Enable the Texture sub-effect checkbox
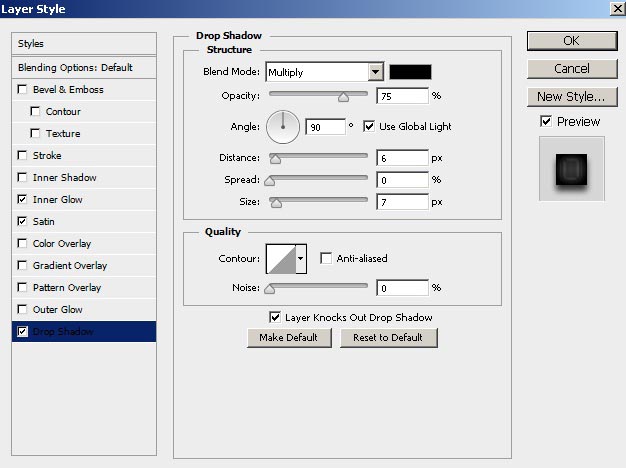Viewport: 626px width, 468px height. click(x=35, y=133)
